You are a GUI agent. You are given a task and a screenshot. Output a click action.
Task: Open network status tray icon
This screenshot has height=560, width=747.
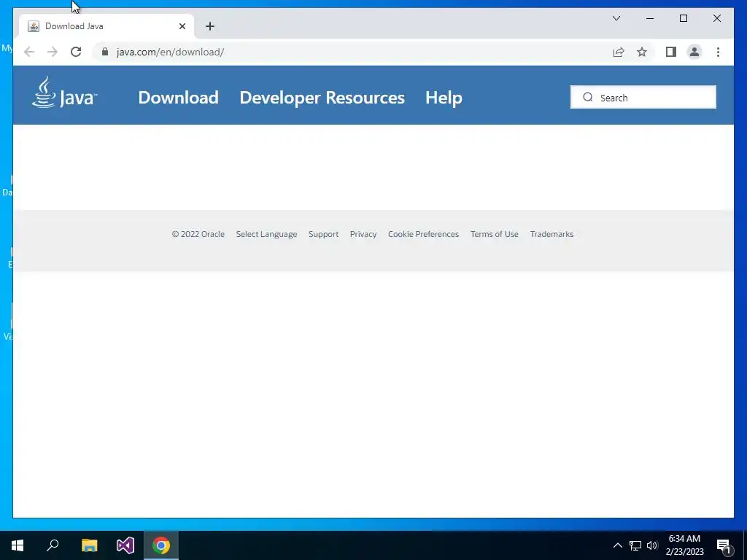pos(635,545)
